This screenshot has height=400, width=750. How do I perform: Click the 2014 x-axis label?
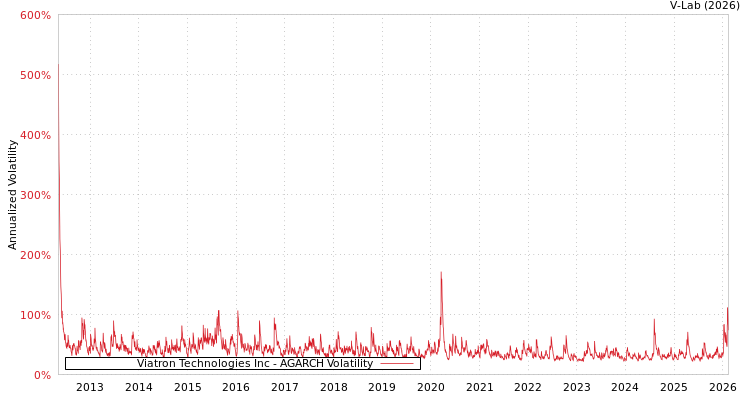[139, 387]
